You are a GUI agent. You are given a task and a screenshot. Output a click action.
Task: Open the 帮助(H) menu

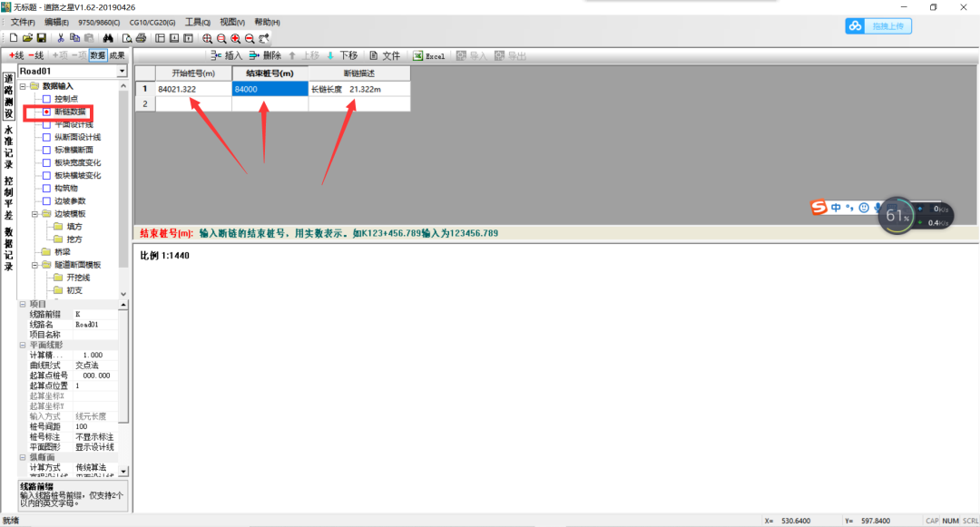[267, 23]
